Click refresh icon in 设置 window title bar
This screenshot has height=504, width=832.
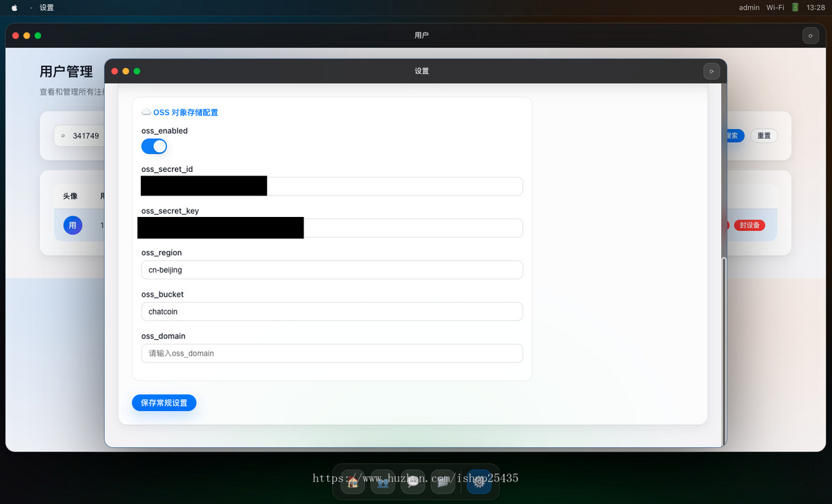tap(711, 71)
